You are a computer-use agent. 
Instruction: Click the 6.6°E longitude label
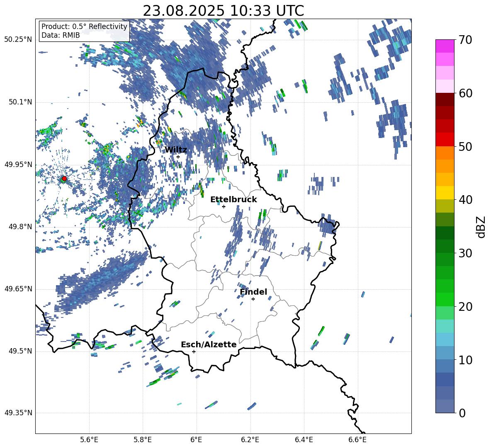pyautogui.click(x=357, y=440)
